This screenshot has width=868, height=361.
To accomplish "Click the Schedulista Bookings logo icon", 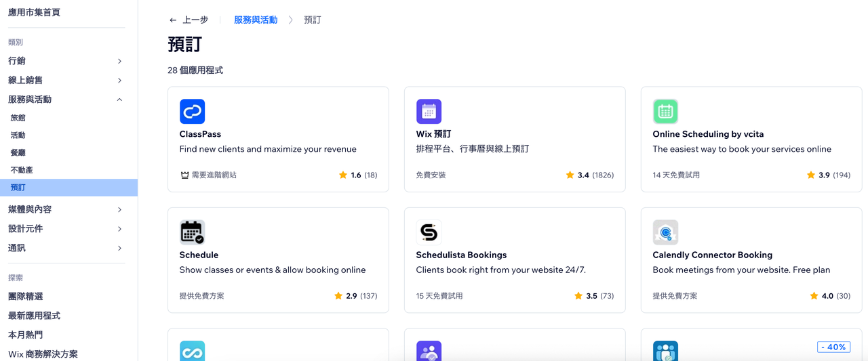I will tap(429, 232).
